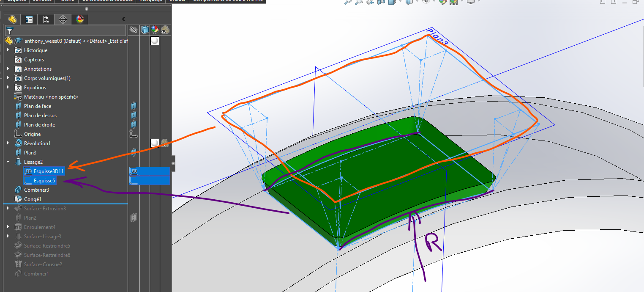Click the Display Mode cube column icon
Screen dimensions: 644x292
(145, 30)
